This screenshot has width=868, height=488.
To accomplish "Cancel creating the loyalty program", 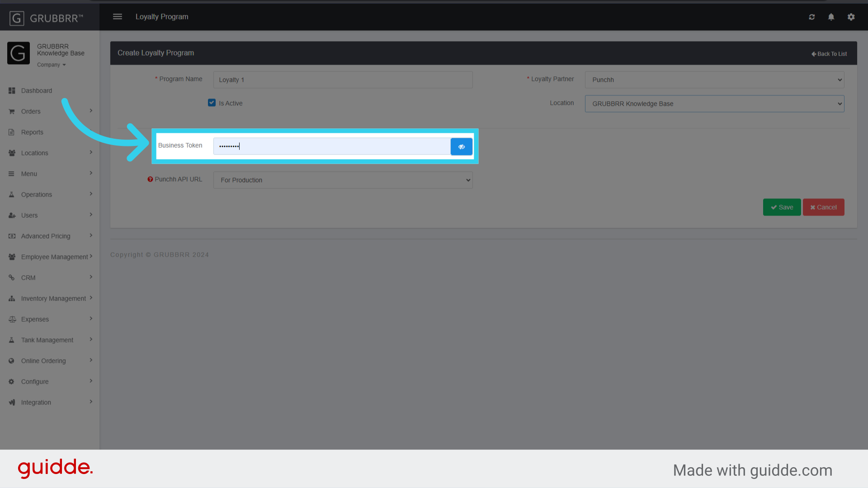I will pyautogui.click(x=823, y=207).
